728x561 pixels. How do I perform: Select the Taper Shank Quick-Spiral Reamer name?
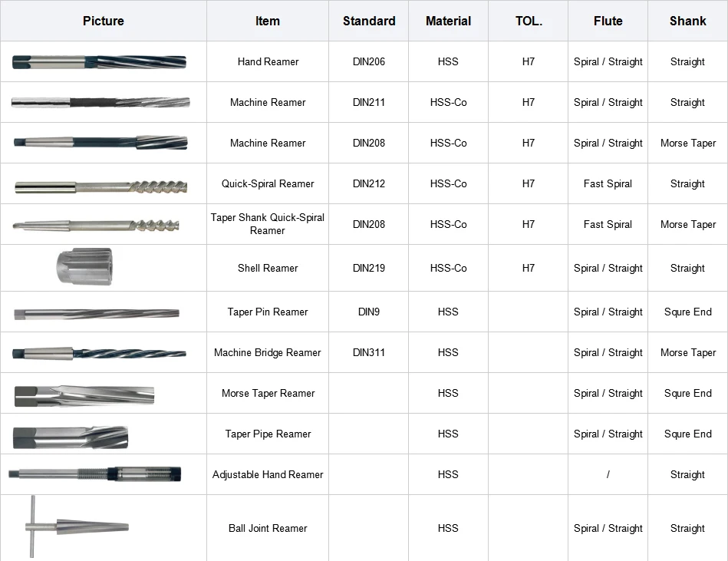tap(268, 224)
